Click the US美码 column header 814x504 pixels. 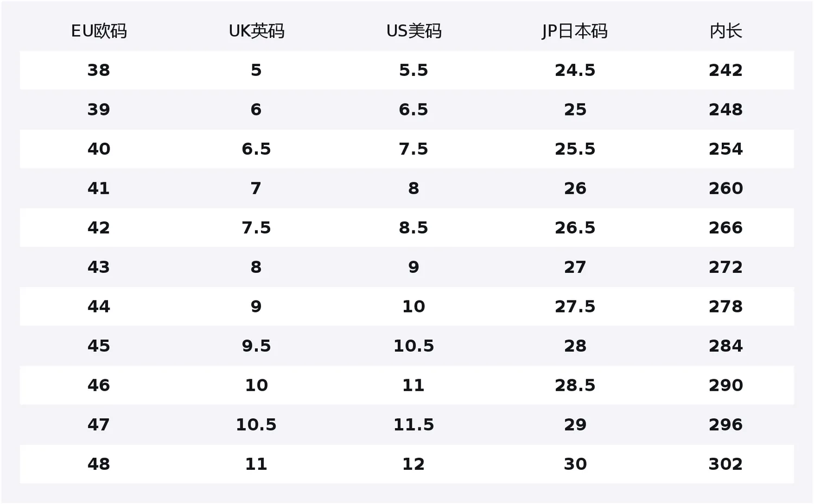[x=414, y=31]
